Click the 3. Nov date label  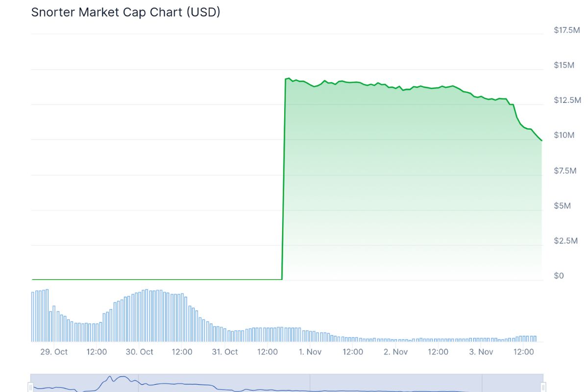pos(481,352)
